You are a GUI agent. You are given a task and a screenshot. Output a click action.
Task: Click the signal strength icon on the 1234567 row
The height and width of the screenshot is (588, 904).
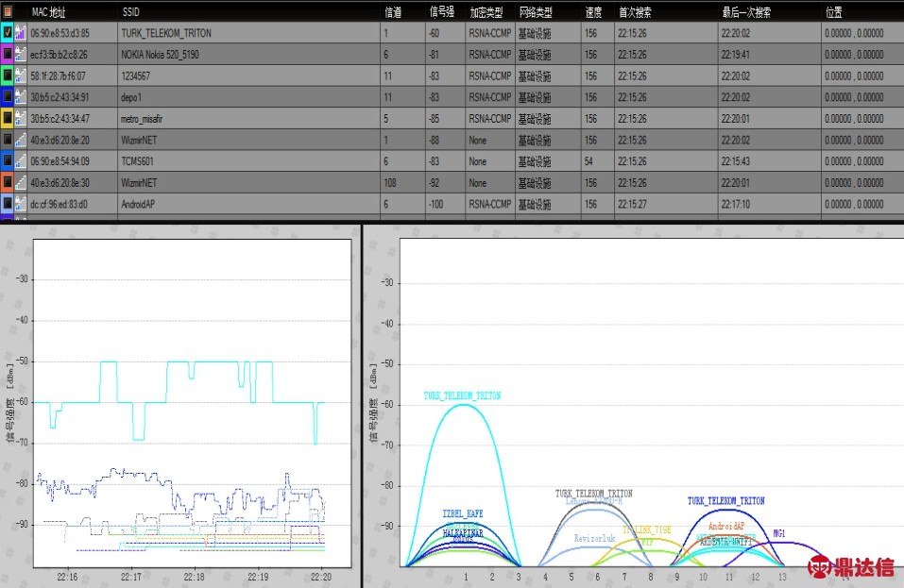21,76
